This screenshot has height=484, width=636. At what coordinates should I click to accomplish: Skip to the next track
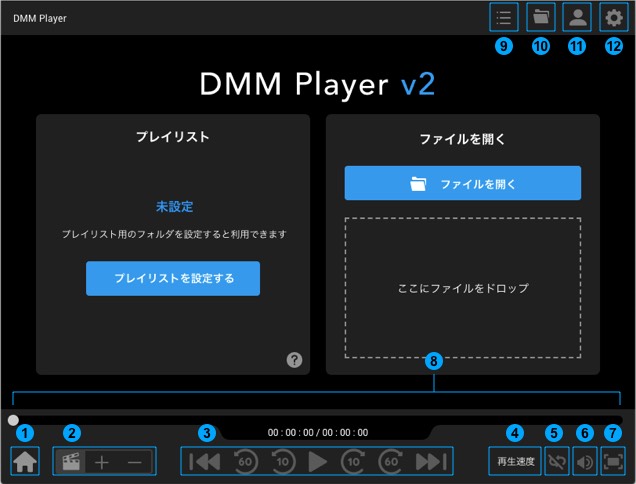coord(430,461)
